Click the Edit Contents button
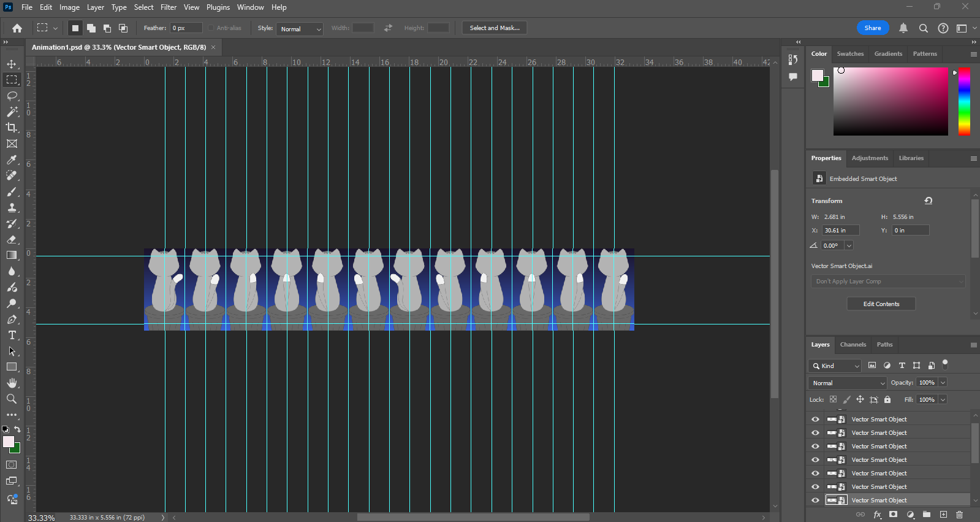The width and height of the screenshot is (980, 522). coord(881,304)
